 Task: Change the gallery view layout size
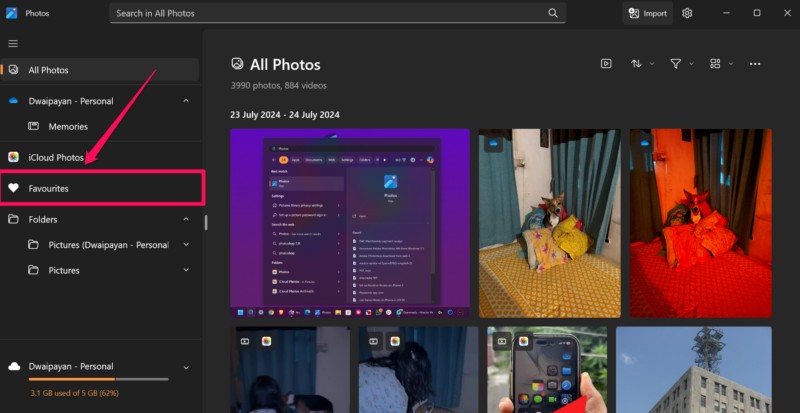[x=719, y=64]
